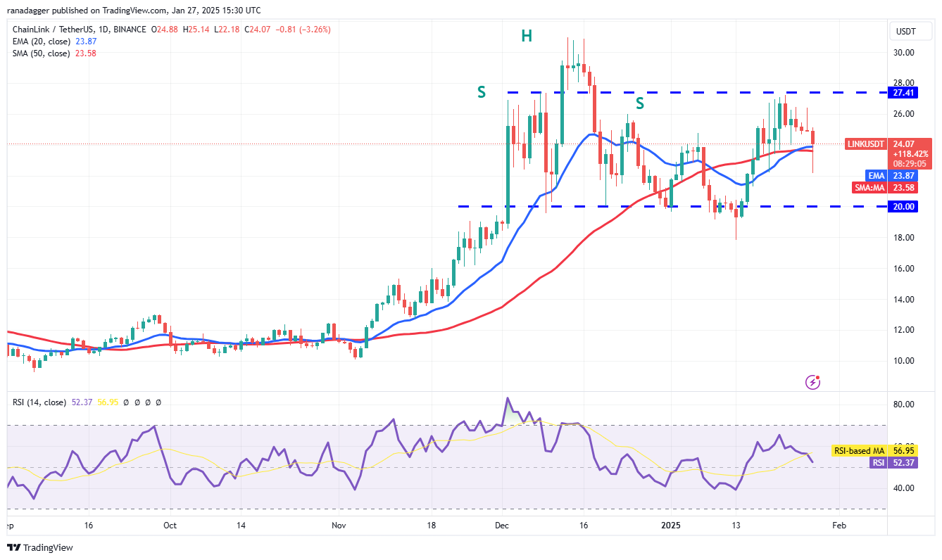The image size is (942, 560).
Task: Click the Dec date label on time axis
Action: click(503, 525)
